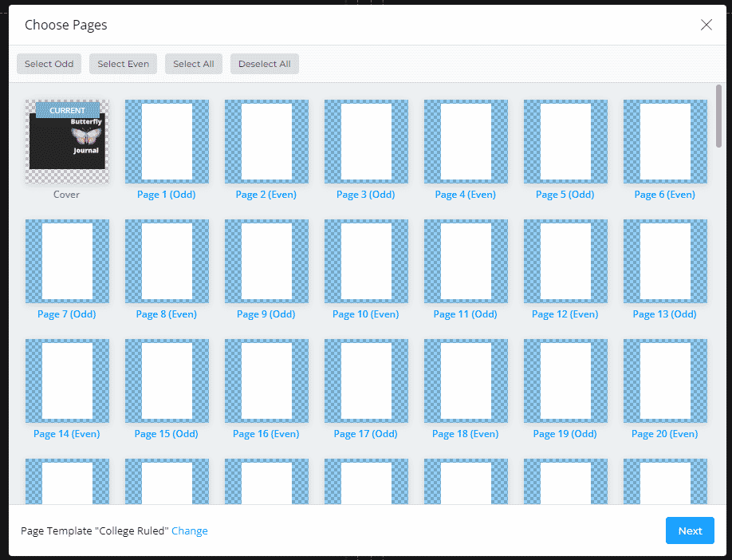This screenshot has height=560, width=732.
Task: Select the Page 13 (Odd) thumbnail
Action: click(x=665, y=261)
